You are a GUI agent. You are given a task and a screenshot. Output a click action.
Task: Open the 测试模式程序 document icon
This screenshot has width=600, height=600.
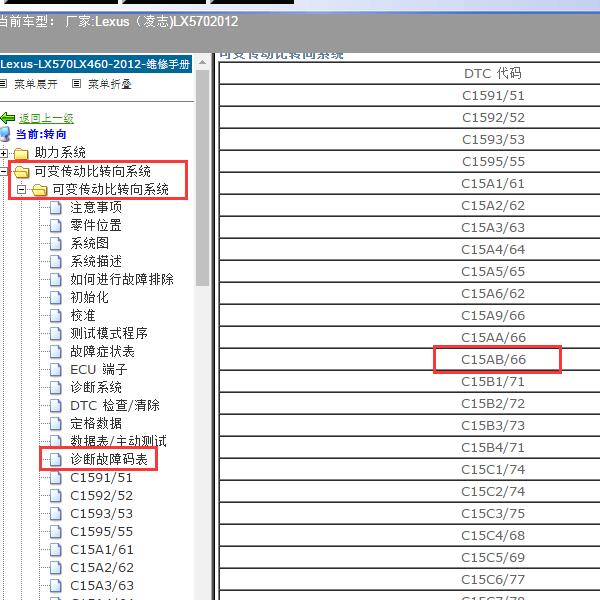pyautogui.click(x=56, y=334)
